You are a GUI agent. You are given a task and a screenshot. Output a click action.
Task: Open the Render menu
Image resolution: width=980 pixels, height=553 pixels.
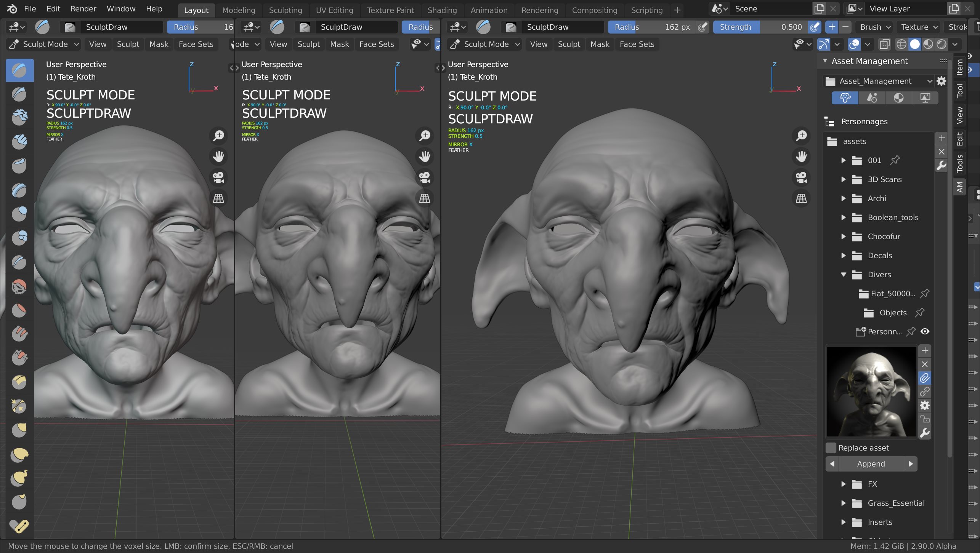point(83,8)
